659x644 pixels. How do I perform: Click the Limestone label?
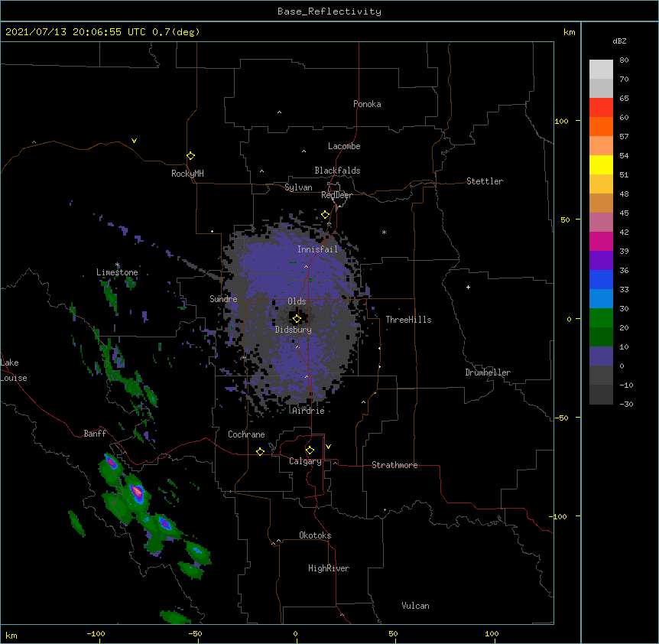[117, 272]
